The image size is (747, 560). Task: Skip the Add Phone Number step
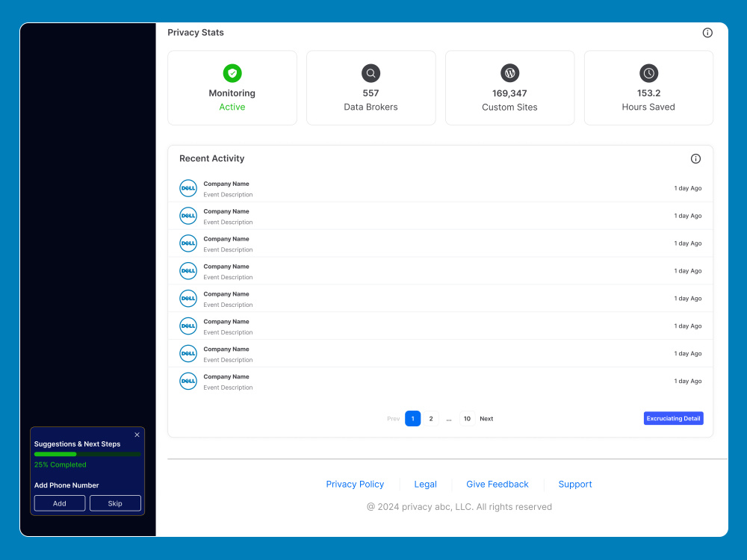tap(115, 503)
